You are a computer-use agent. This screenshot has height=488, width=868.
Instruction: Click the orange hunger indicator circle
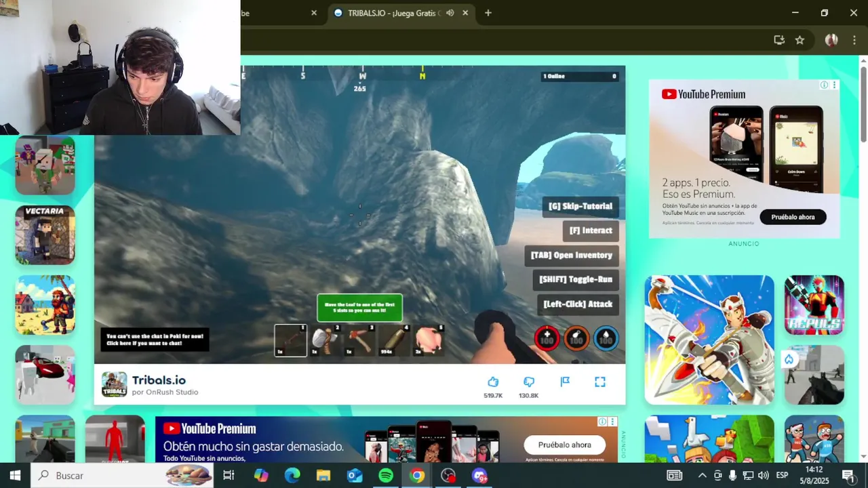tap(576, 338)
